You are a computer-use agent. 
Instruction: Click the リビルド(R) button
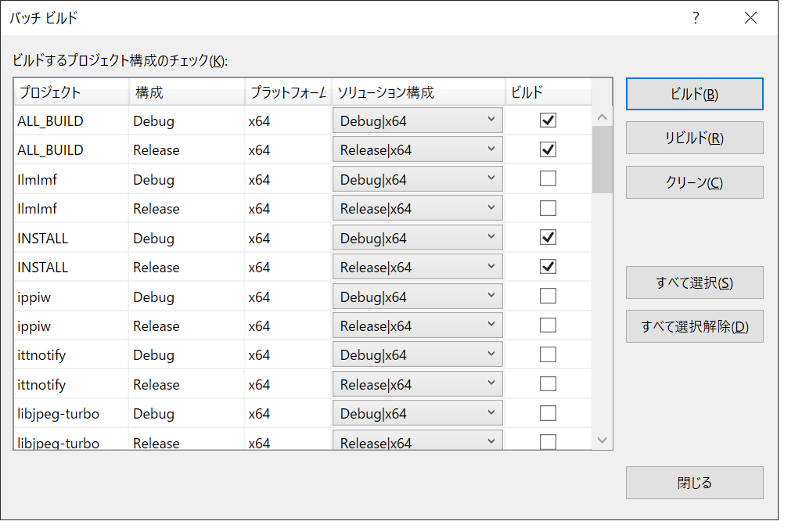tap(694, 137)
